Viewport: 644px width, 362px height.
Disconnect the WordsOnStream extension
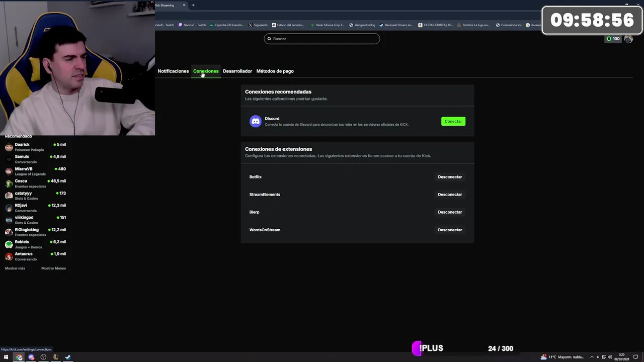(x=450, y=230)
